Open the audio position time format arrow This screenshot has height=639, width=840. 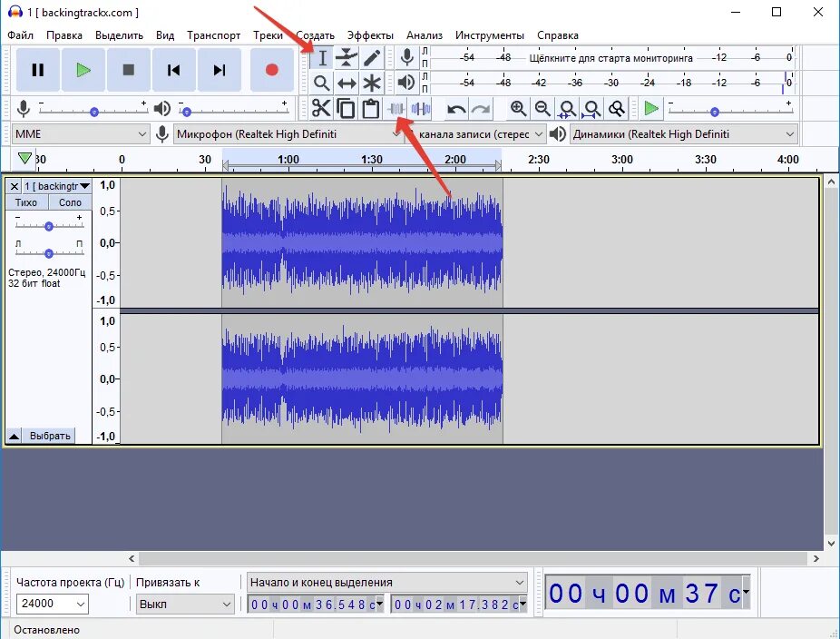pos(746,593)
